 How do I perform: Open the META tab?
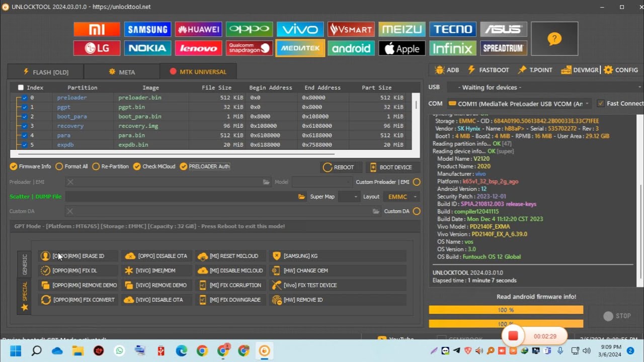coord(122,72)
